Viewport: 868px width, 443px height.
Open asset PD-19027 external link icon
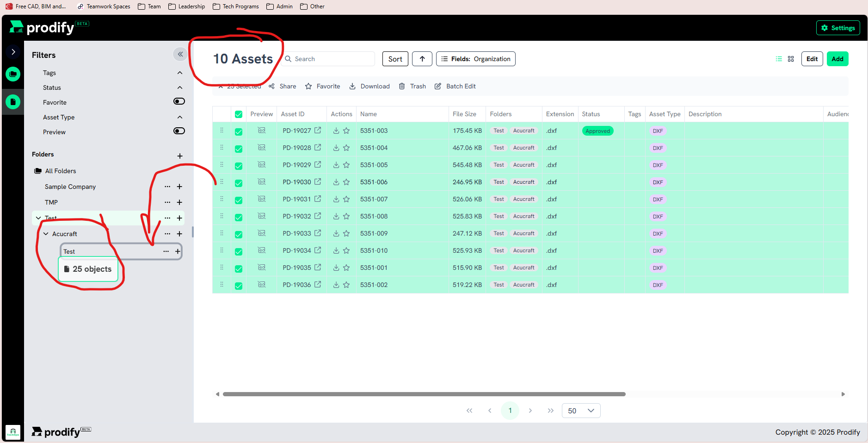(x=318, y=131)
